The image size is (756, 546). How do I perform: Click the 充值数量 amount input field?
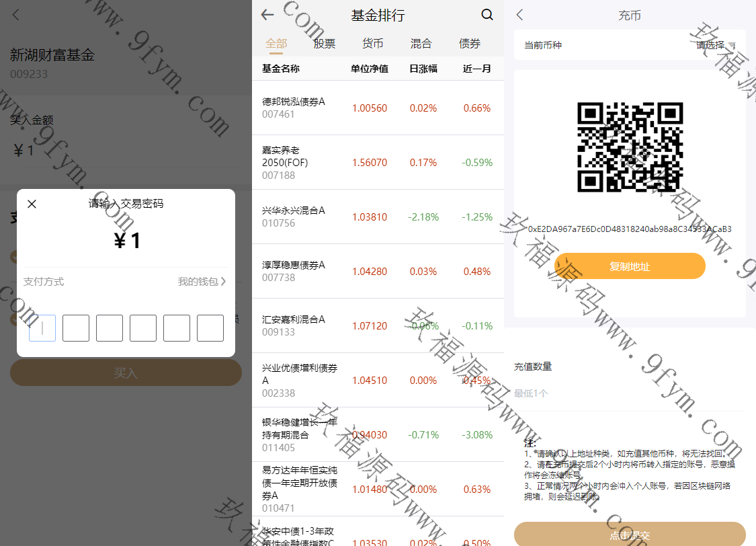coord(630,393)
